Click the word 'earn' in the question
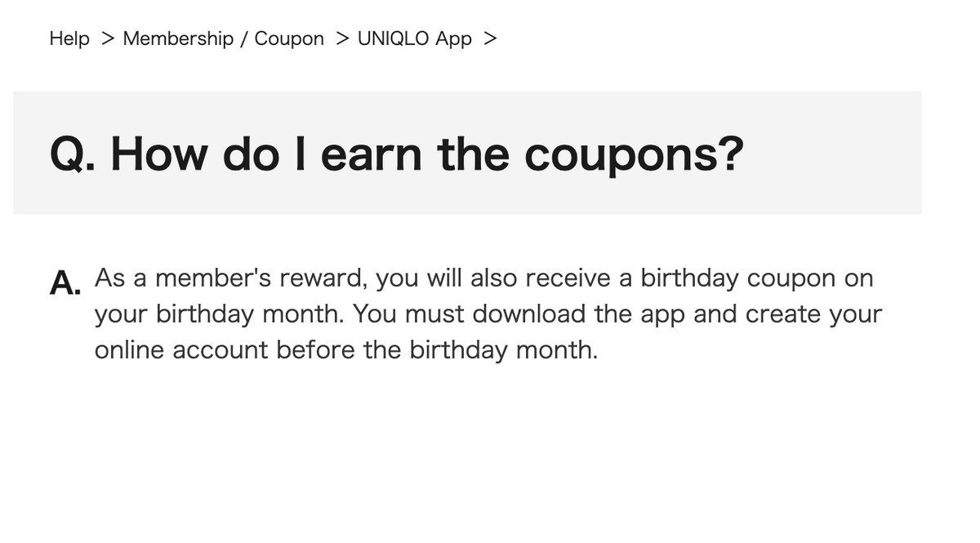This screenshot has height=543, width=980. pos(372,154)
